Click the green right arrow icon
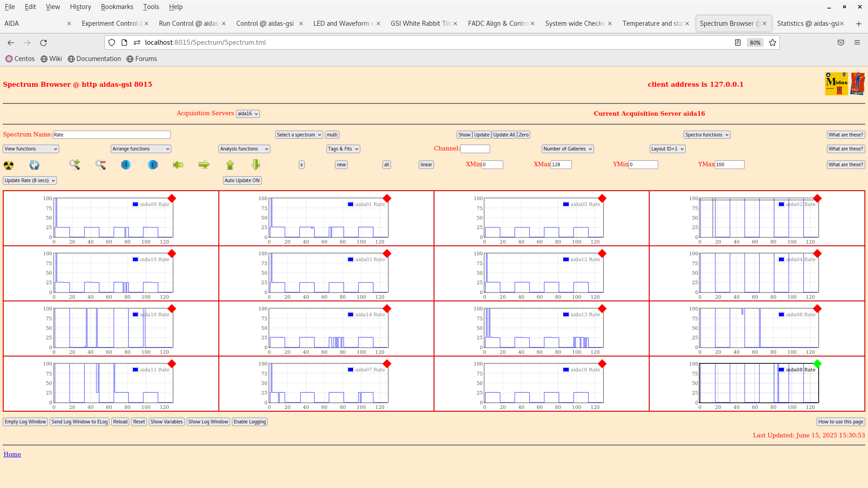 click(x=204, y=165)
